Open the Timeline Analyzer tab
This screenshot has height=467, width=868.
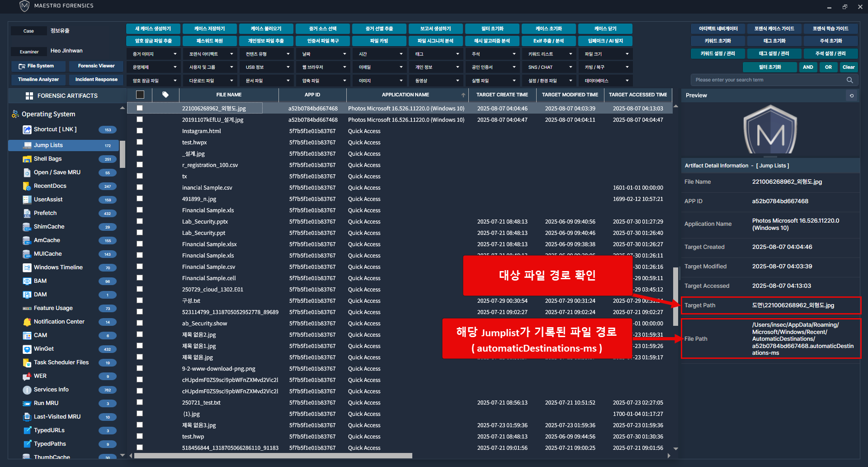(38, 80)
